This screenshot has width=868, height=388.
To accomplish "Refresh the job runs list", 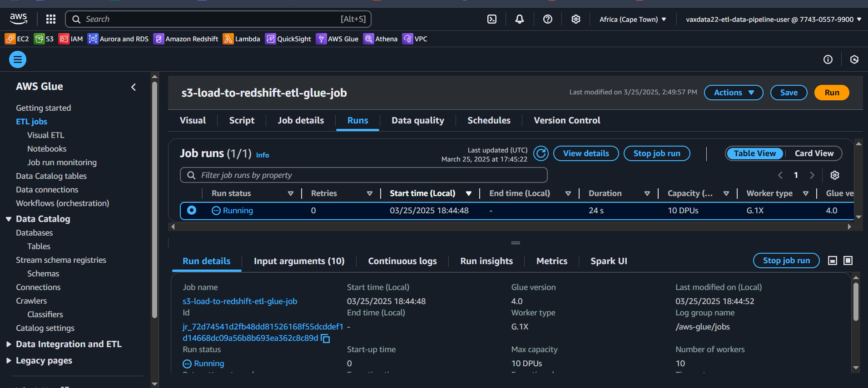I will [541, 153].
